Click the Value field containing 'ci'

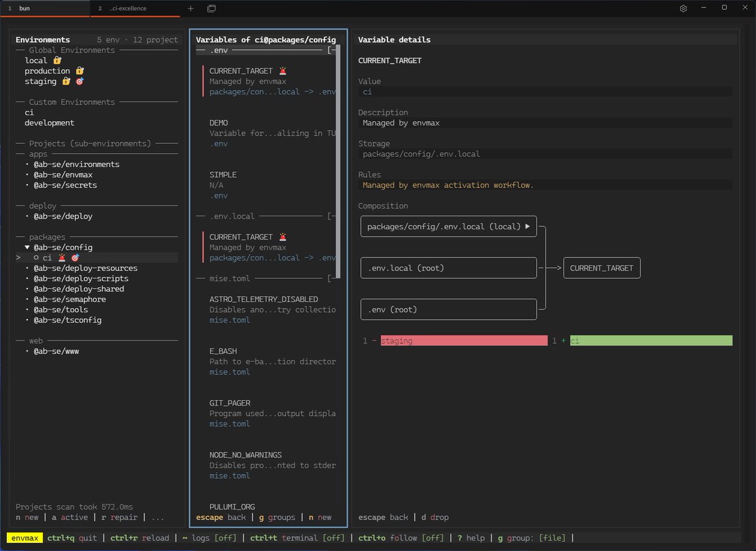(x=546, y=91)
